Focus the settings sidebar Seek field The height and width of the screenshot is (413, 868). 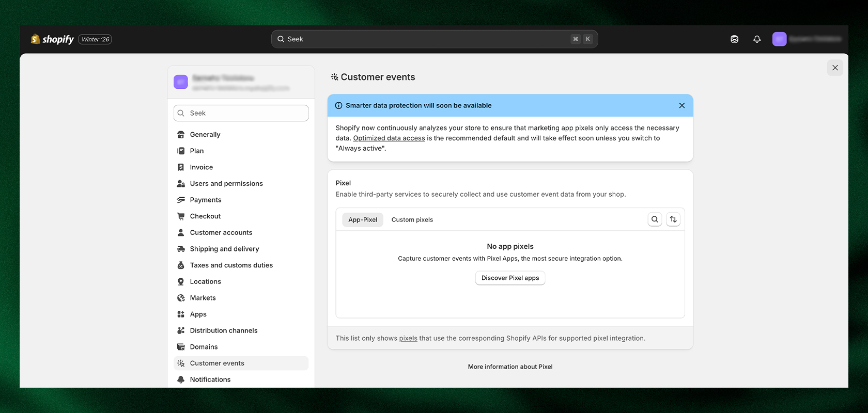pos(241,113)
